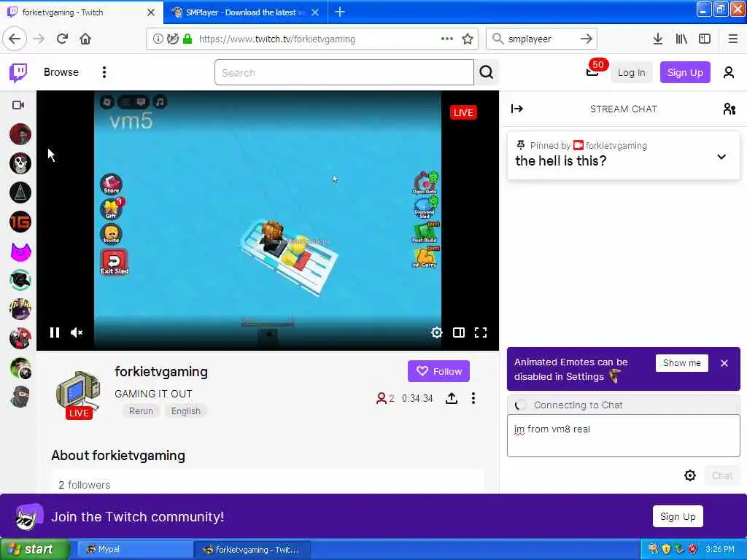Image resolution: width=747 pixels, height=560 pixels.
Task: Click the tracking protection shield icon
Action: [172, 39]
